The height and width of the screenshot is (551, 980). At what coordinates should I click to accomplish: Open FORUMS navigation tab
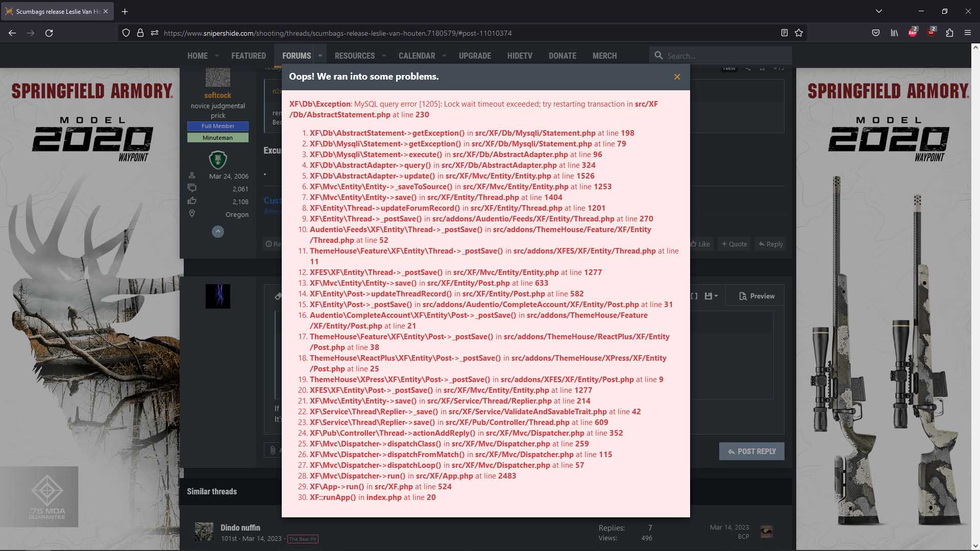coord(297,56)
